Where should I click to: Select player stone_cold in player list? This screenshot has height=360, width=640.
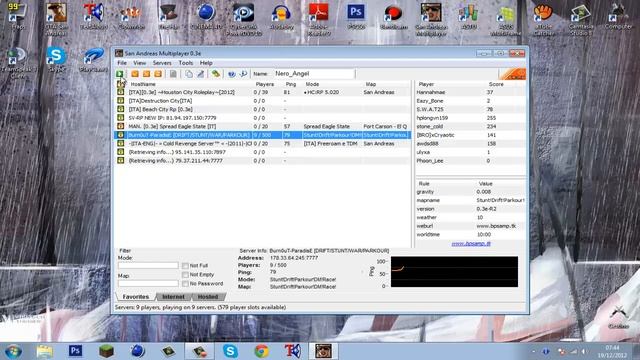[x=471, y=127]
